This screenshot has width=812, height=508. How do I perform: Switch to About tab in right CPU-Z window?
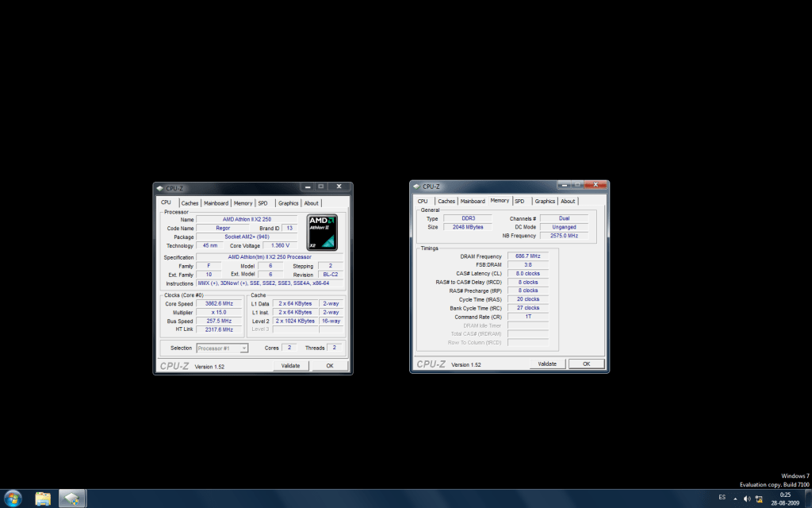click(x=568, y=201)
